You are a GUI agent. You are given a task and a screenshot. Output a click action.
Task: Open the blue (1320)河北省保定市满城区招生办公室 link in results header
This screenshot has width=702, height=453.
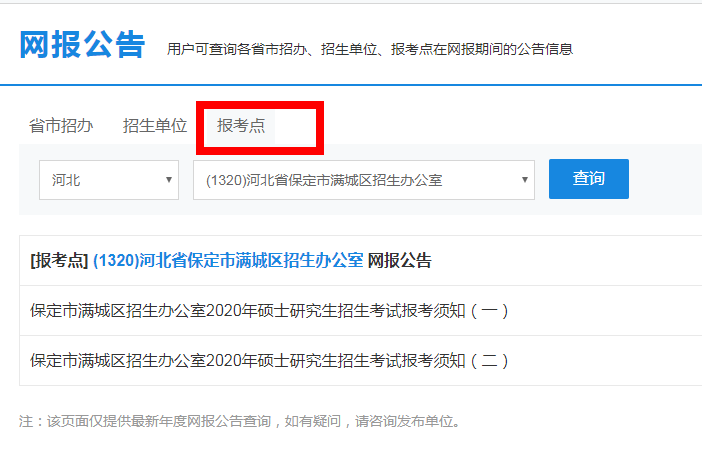[x=228, y=261]
